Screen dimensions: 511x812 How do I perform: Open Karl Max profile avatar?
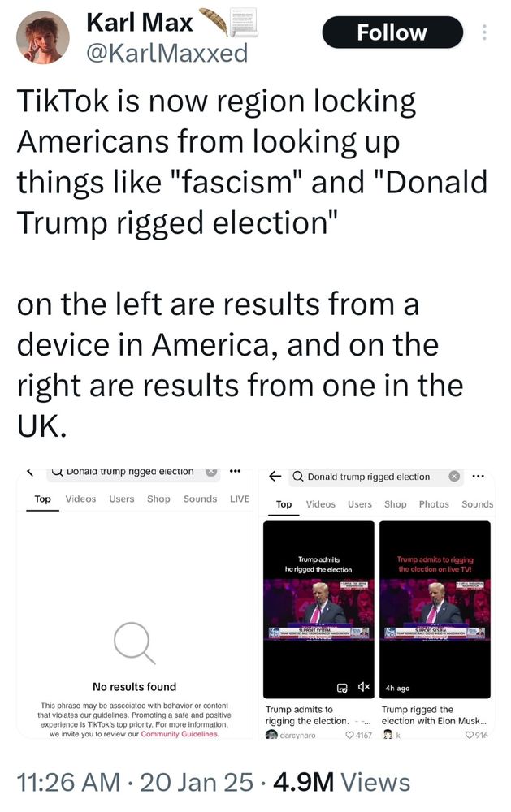[42, 38]
